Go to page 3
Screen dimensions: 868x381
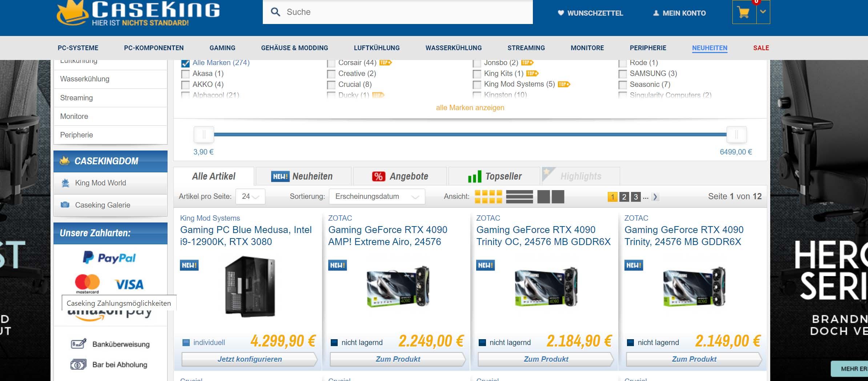(x=636, y=197)
